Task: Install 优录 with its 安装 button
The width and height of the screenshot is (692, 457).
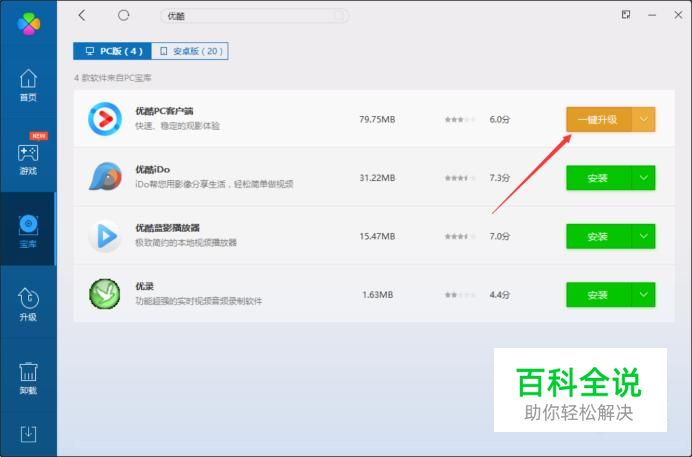Action: (598, 295)
